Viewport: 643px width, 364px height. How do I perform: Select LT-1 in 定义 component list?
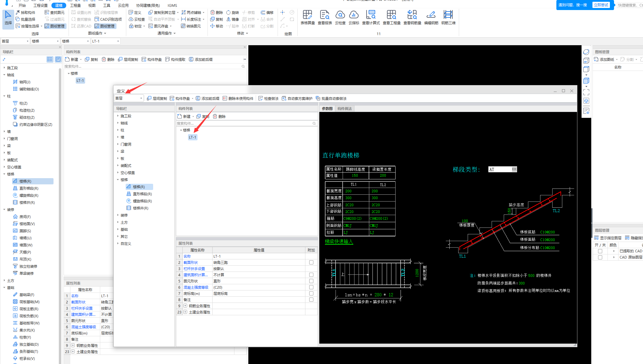(x=192, y=137)
